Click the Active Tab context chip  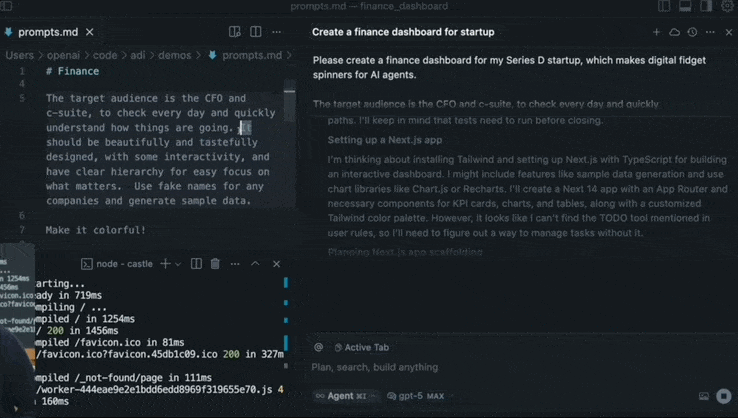[361, 347]
